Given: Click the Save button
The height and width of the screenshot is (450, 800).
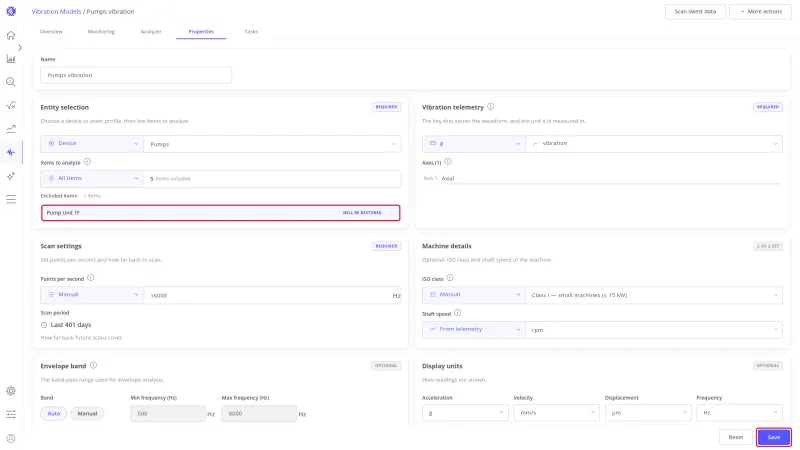Looking at the screenshot, I should tap(774, 437).
